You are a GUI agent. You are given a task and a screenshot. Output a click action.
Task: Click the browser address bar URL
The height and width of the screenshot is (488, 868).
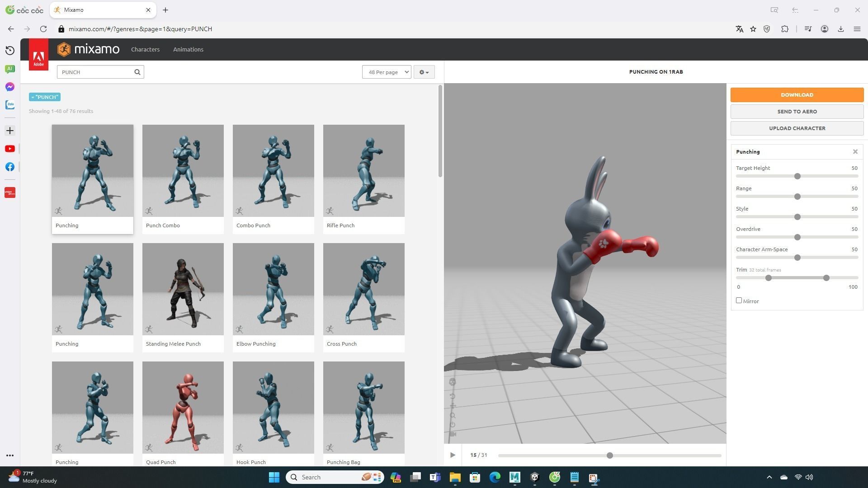click(x=141, y=29)
